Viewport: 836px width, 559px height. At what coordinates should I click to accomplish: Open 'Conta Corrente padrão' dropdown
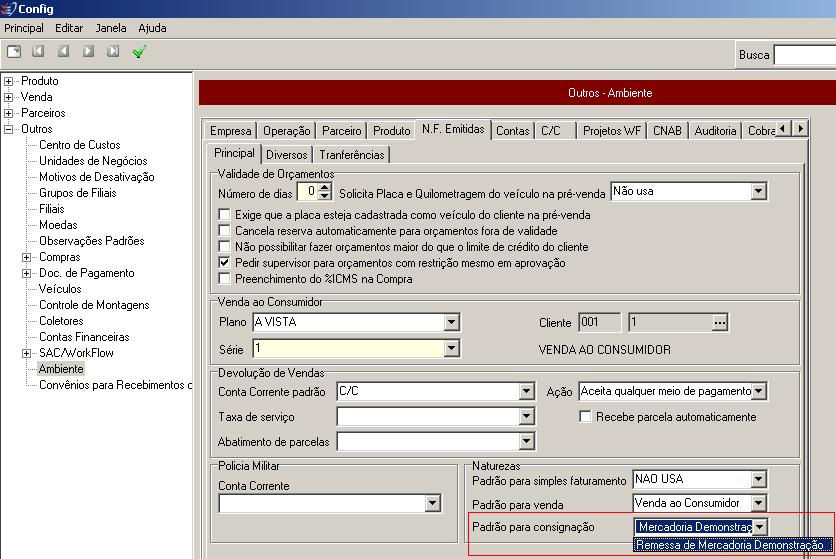pyautogui.click(x=526, y=392)
